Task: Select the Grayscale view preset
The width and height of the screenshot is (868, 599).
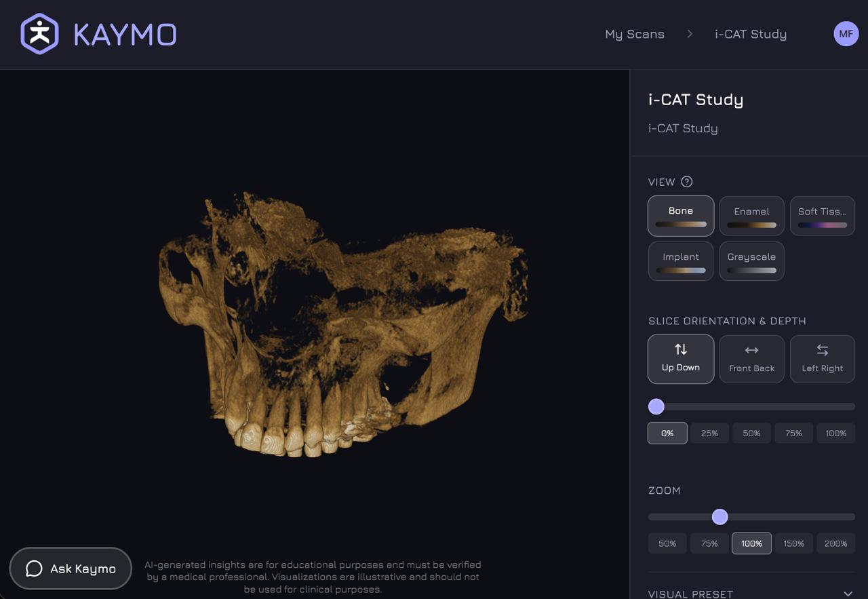Action: (x=751, y=260)
